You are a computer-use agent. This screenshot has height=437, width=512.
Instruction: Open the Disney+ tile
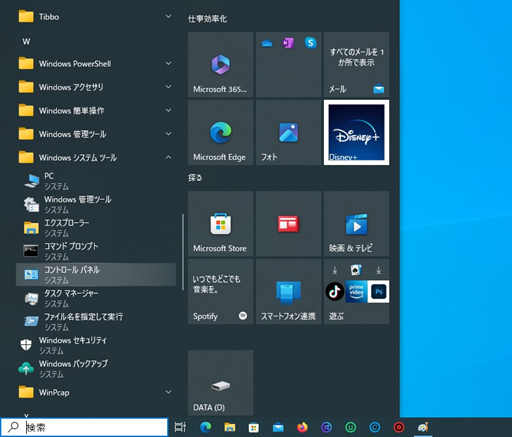point(356,132)
